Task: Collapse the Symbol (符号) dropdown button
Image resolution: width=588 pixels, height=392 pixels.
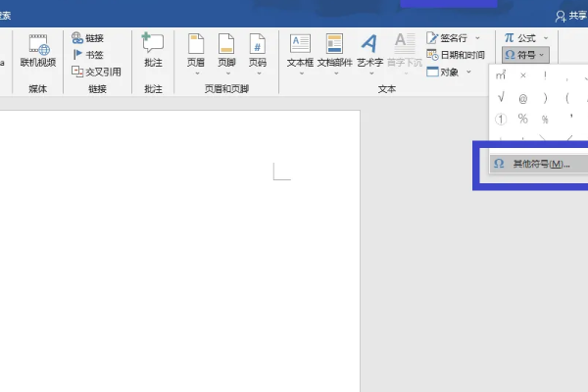Action: click(524, 54)
